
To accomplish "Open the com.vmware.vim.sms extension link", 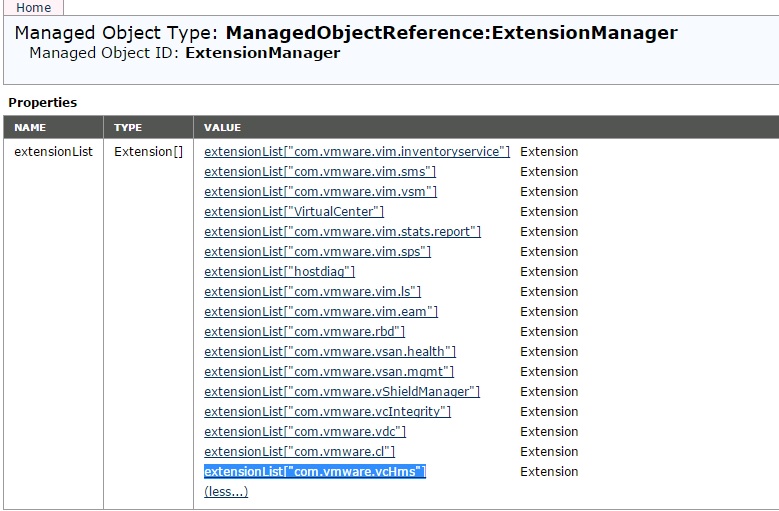I will [x=320, y=172].
